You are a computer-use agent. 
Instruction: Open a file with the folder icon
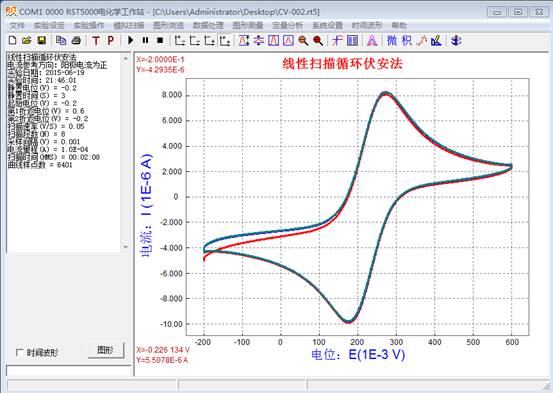pyautogui.click(x=27, y=40)
